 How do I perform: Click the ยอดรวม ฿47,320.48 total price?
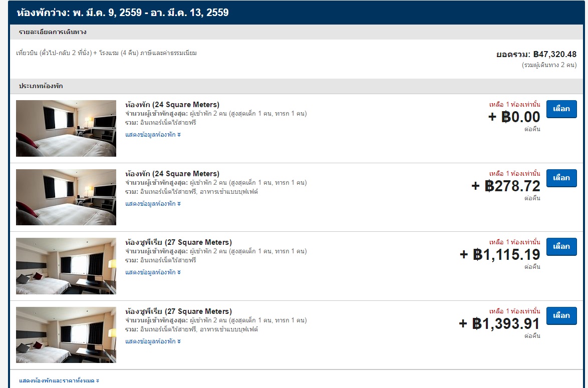coord(536,54)
